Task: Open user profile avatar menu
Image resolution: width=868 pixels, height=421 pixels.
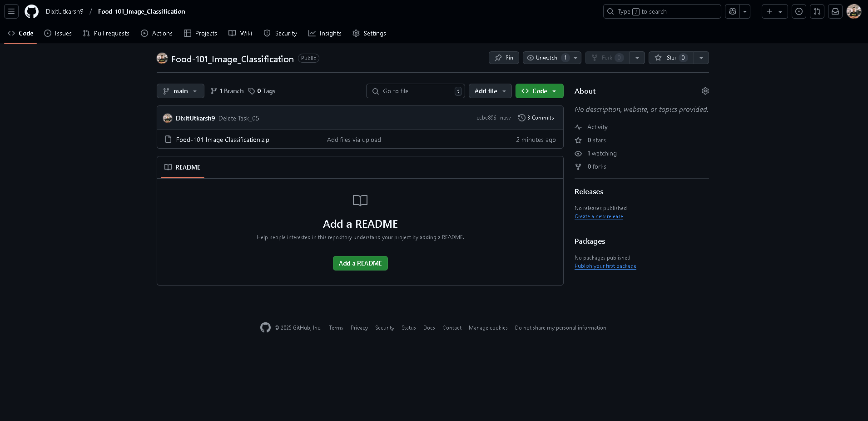Action: 854,11
